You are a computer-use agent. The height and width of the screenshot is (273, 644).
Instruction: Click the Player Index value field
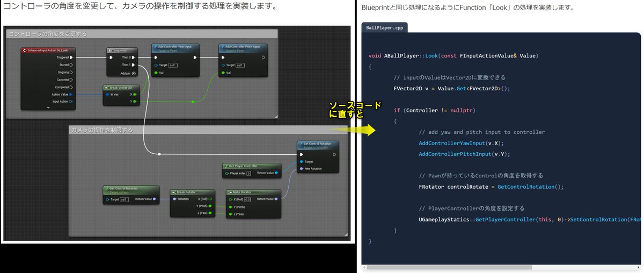click(249, 173)
